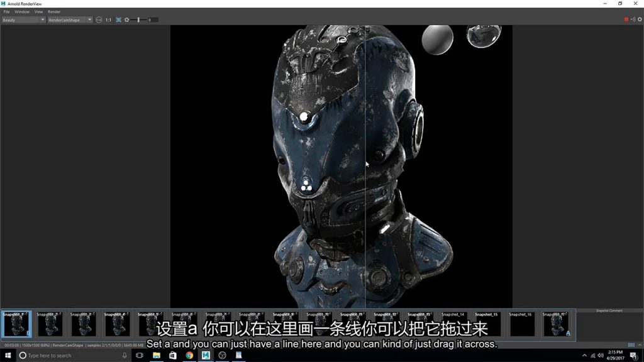Click the exposure value field

click(152, 19)
